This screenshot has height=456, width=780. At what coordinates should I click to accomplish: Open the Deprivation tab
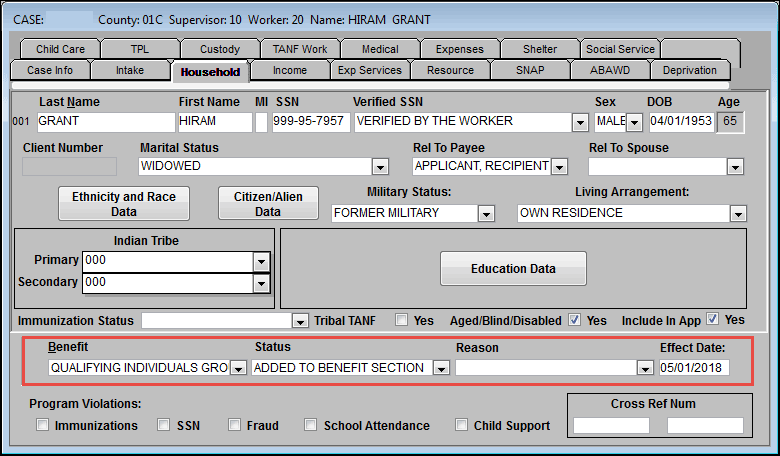[690, 70]
